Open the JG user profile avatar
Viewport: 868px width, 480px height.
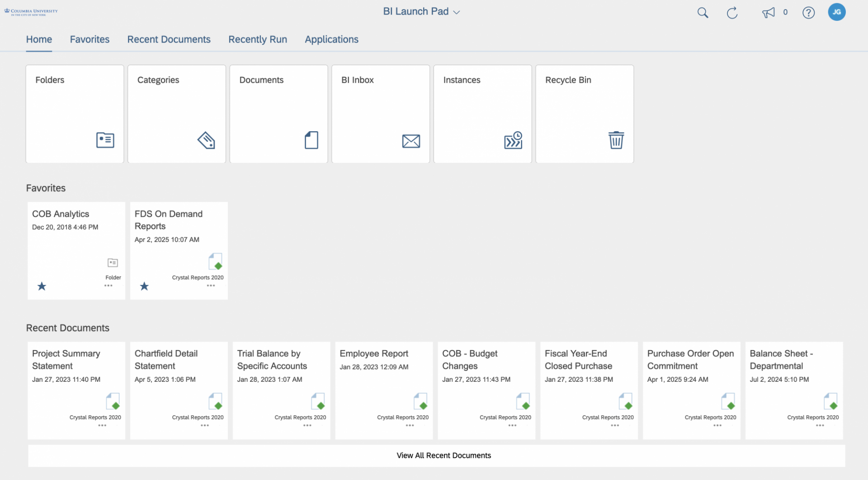pyautogui.click(x=836, y=12)
